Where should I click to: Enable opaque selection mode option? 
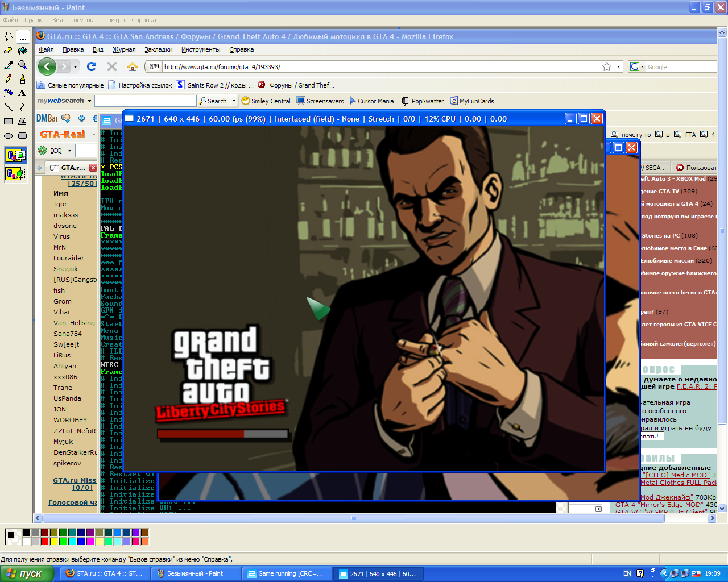tap(15, 155)
